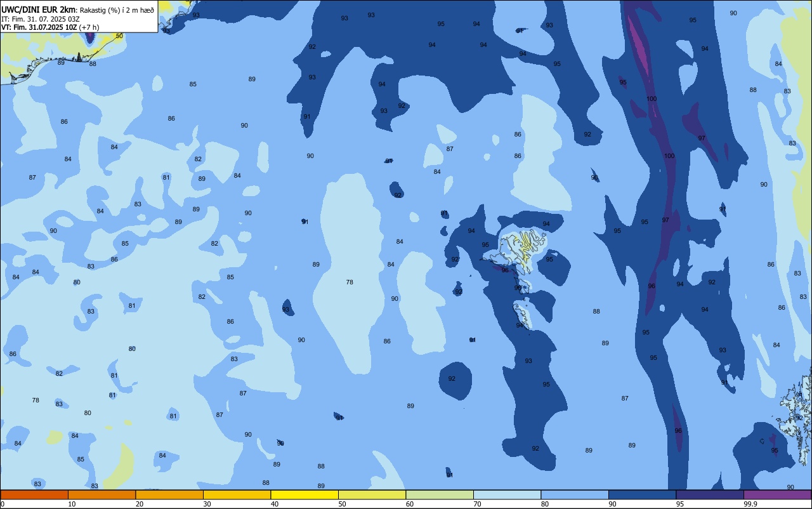Click the legend tick label 99.9

click(750, 504)
